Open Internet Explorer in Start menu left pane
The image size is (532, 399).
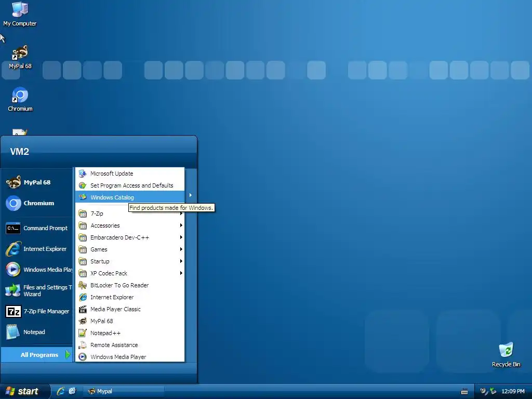pos(37,249)
